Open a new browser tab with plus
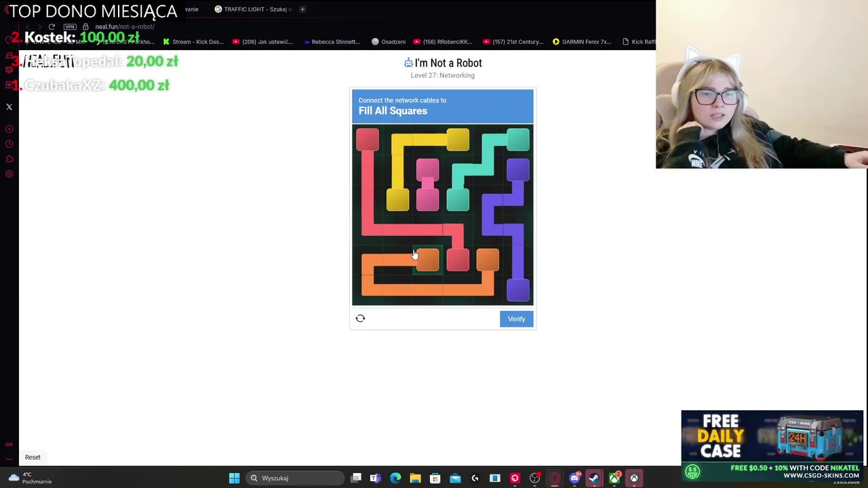The image size is (868, 488). [302, 9]
